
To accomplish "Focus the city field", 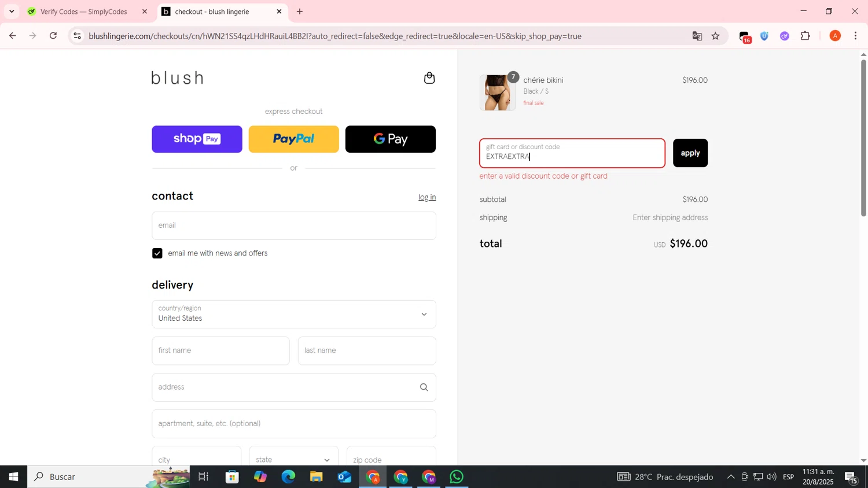I will pos(197,457).
